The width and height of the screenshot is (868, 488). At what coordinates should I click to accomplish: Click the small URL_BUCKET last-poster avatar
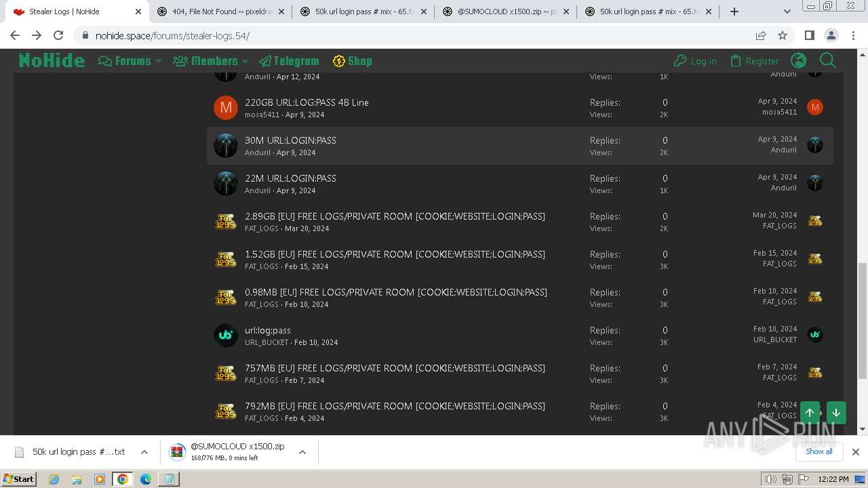(x=815, y=335)
